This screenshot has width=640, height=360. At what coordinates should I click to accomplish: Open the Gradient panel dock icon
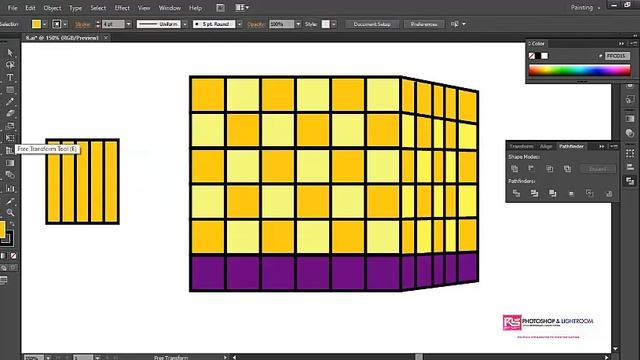coord(630,119)
